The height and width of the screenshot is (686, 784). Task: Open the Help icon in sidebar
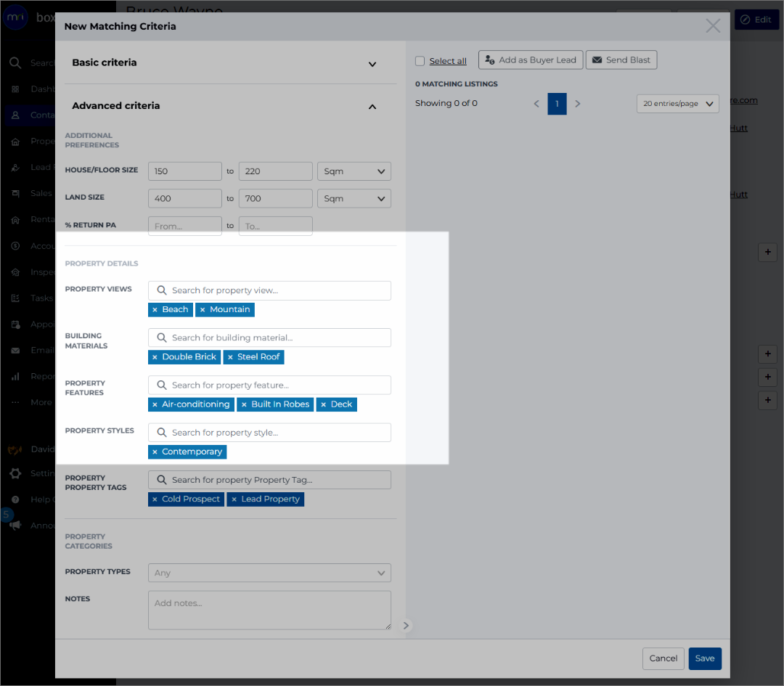coord(15,499)
